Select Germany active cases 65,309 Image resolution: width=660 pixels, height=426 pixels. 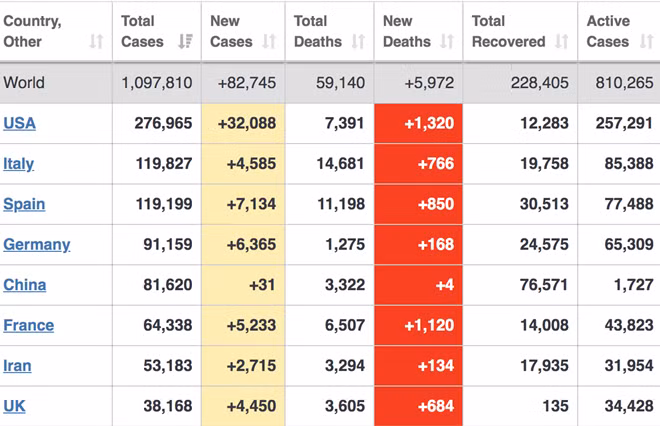click(x=629, y=245)
